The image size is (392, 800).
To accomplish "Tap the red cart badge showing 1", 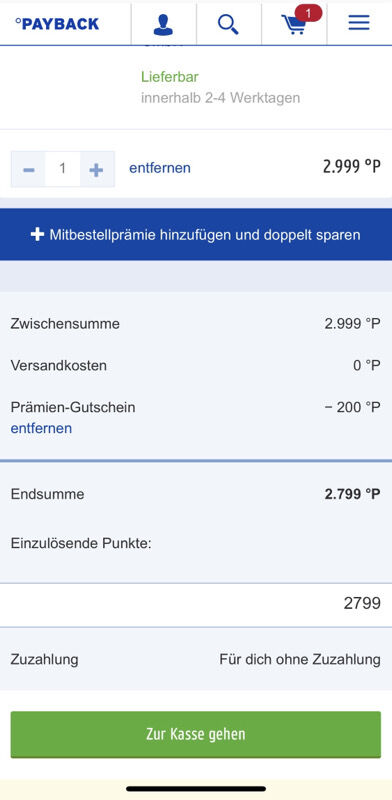I will pyautogui.click(x=308, y=13).
